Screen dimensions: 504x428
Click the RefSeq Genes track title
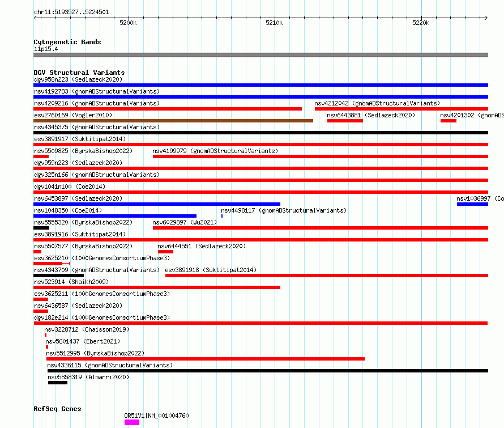(x=57, y=409)
